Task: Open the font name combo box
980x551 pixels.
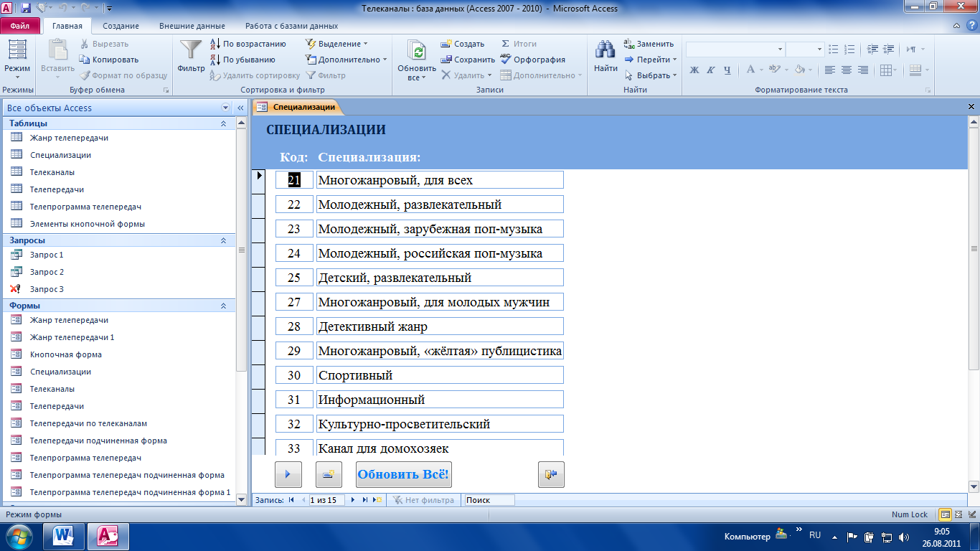Action: 735,50
